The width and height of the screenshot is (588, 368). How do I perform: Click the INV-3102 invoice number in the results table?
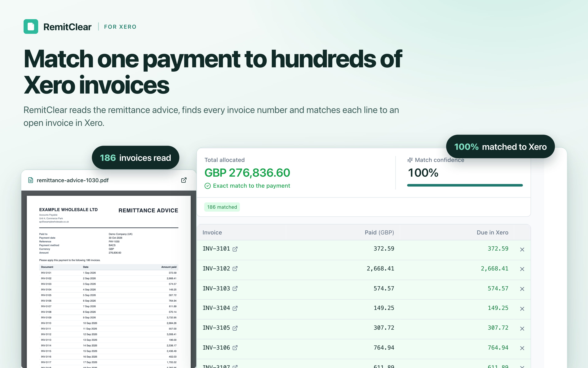click(x=216, y=269)
